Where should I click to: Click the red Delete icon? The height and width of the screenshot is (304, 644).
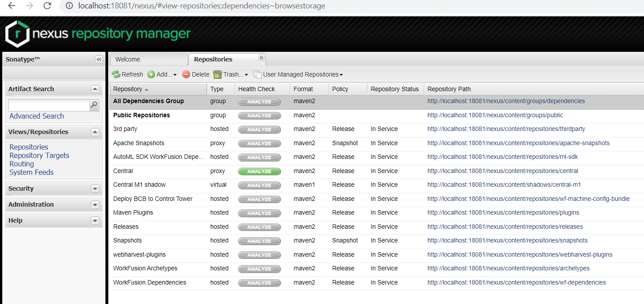pos(186,74)
